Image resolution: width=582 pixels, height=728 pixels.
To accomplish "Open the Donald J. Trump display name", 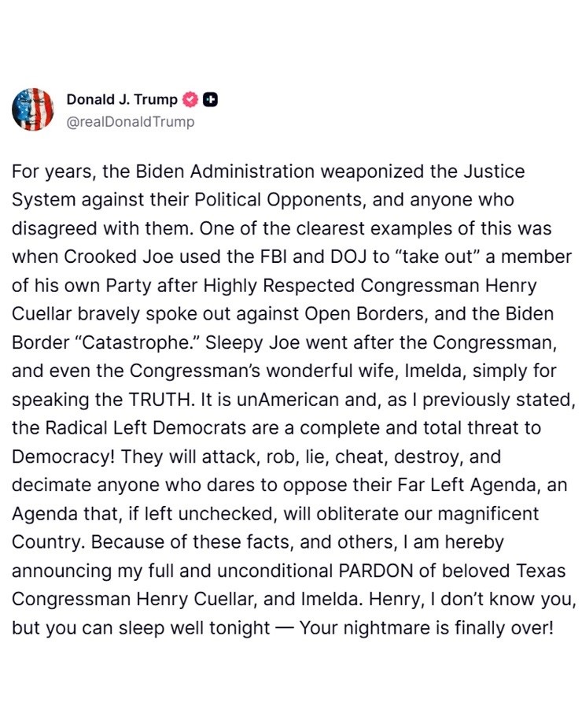I will [x=122, y=100].
